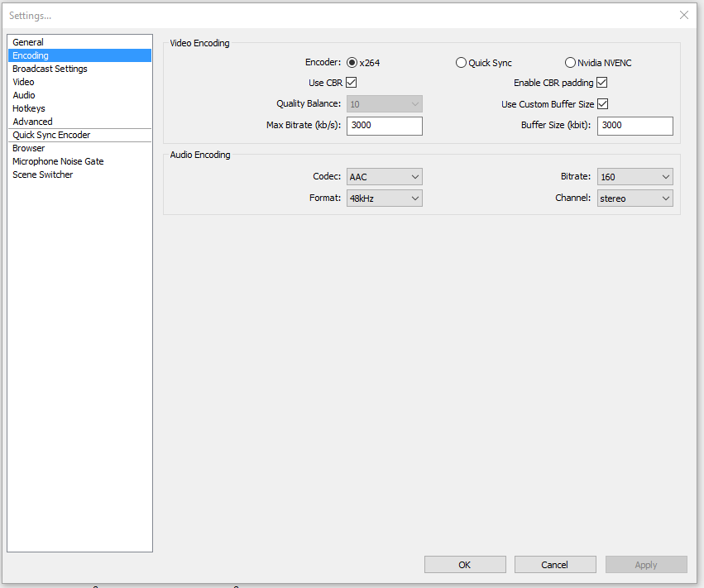704x588 pixels.
Task: Toggle the Use CBR checkbox
Action: 351,83
